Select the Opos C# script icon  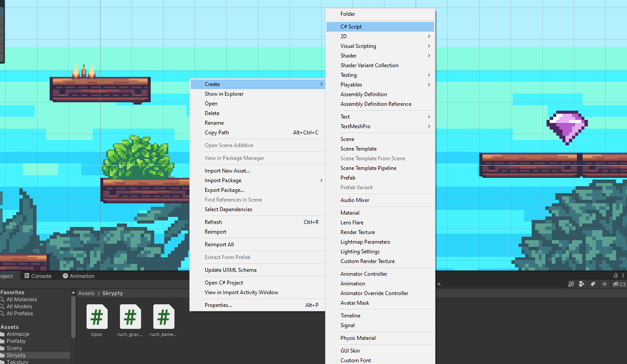tap(97, 316)
